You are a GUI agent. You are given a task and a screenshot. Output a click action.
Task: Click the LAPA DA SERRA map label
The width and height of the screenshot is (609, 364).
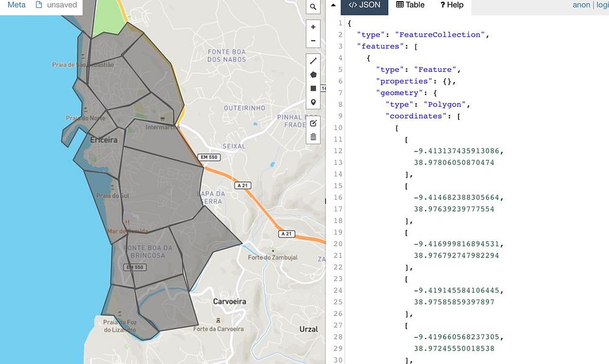[x=211, y=198]
